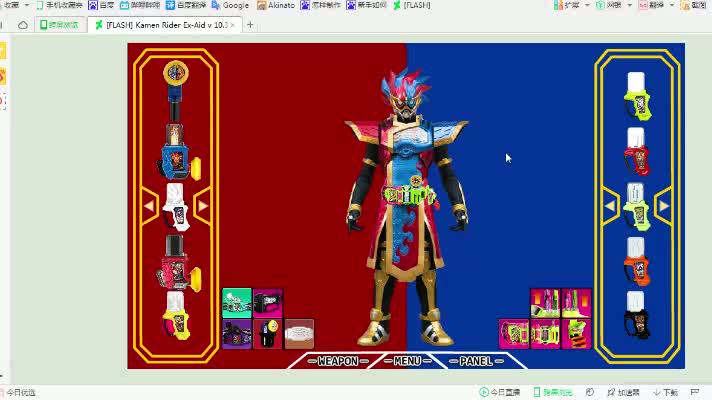Select the top lime Gashat in right panel
The width and height of the screenshot is (712, 400).
(x=638, y=96)
